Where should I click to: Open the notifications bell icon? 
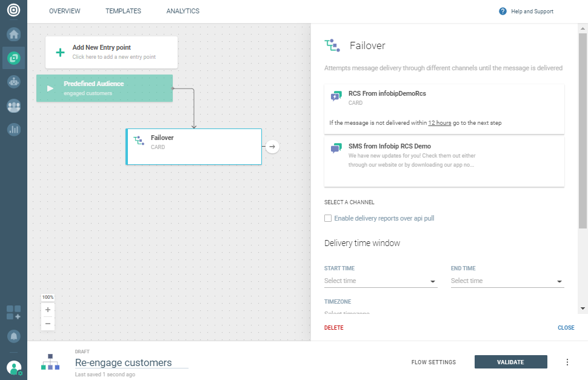click(13, 336)
